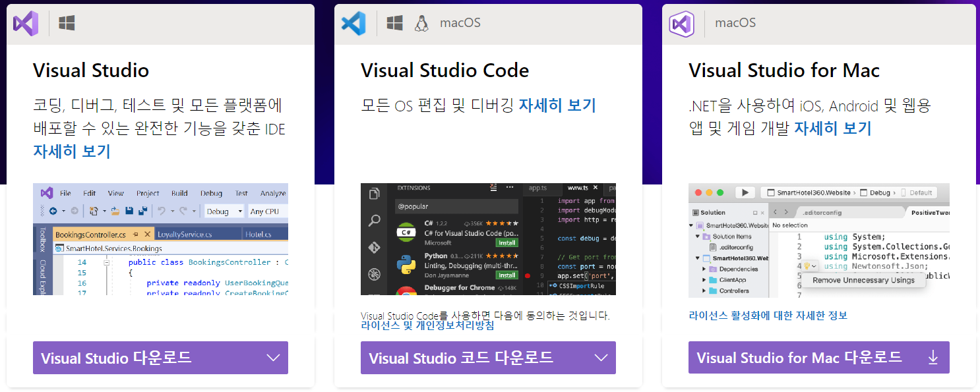Click the Visual Studio Code blue logo
This screenshot has width=980, height=392.
pos(353,23)
